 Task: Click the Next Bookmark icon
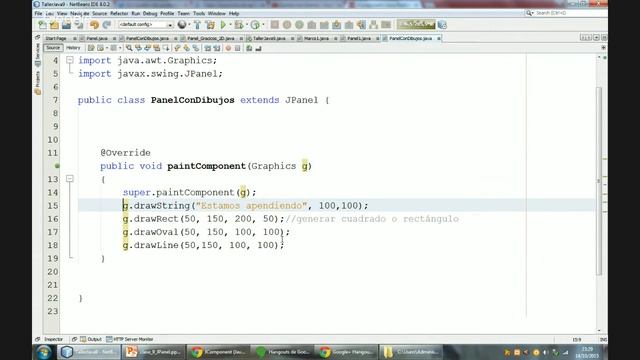click(x=187, y=48)
